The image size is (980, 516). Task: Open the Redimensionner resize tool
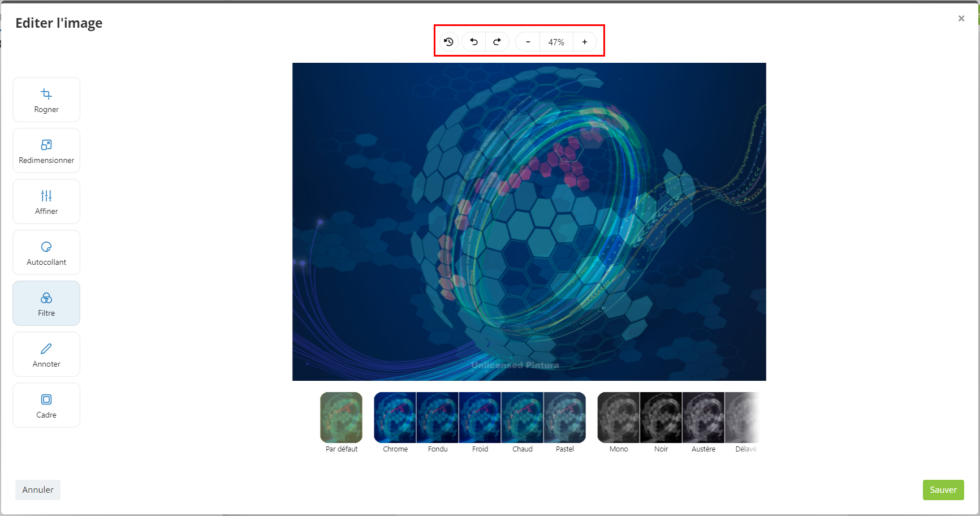[x=46, y=150]
